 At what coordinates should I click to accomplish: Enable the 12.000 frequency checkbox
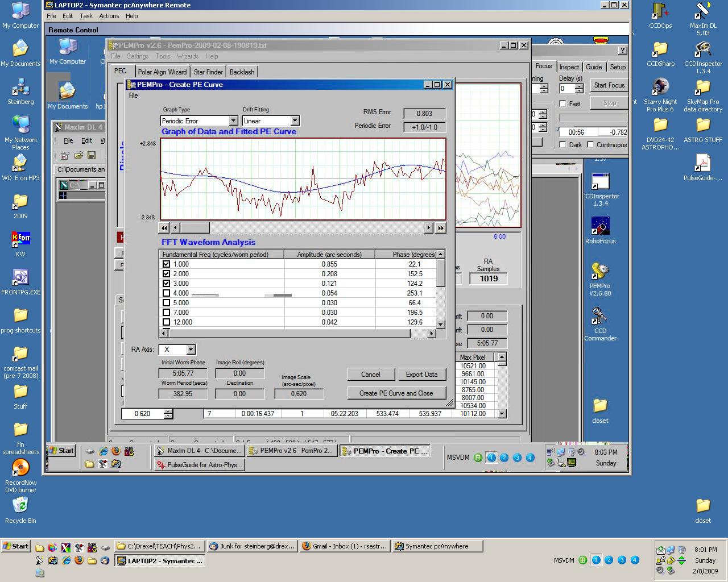click(167, 322)
